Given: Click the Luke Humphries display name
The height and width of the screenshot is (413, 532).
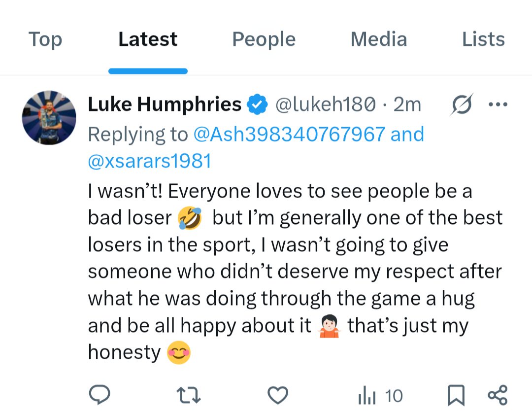Looking at the screenshot, I should [165, 104].
